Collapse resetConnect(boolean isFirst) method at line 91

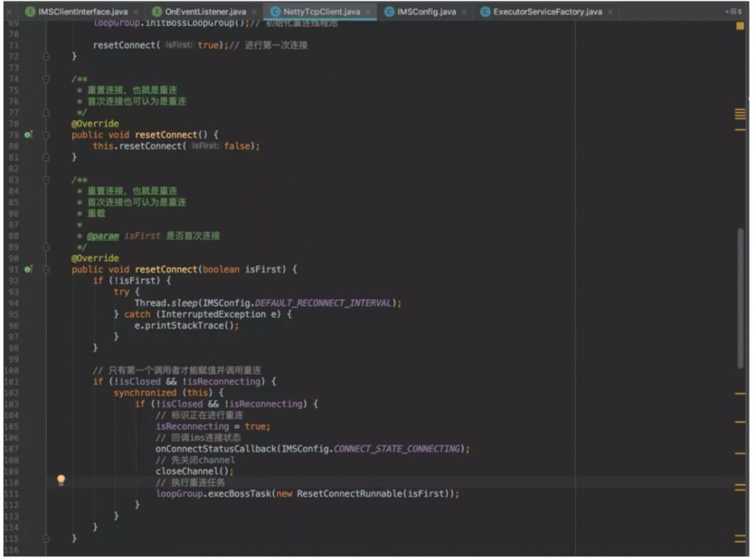[x=46, y=269]
